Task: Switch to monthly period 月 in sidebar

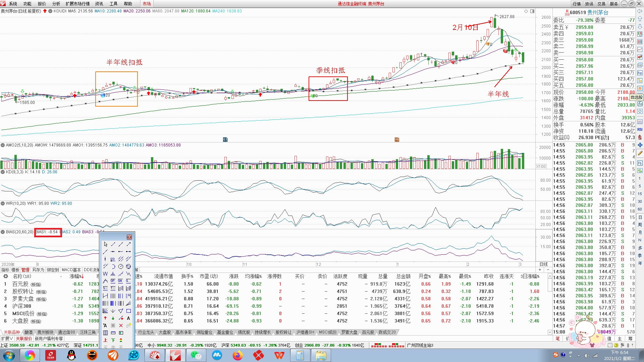Action: tap(640, 233)
